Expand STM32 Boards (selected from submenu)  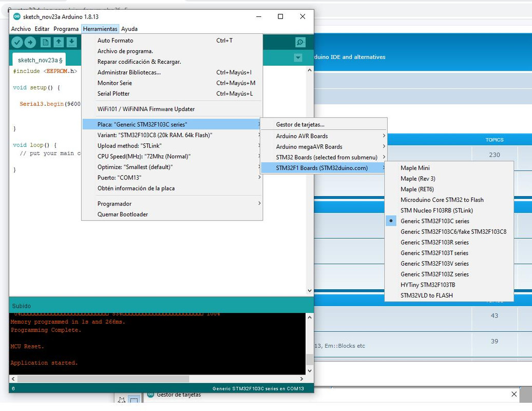pyautogui.click(x=324, y=158)
